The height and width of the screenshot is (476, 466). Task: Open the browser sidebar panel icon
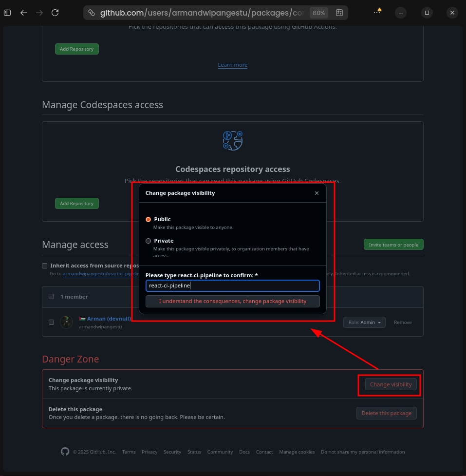coord(7,13)
